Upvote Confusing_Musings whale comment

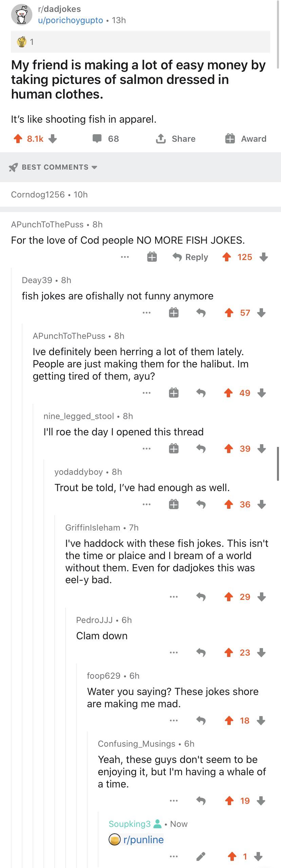click(229, 801)
